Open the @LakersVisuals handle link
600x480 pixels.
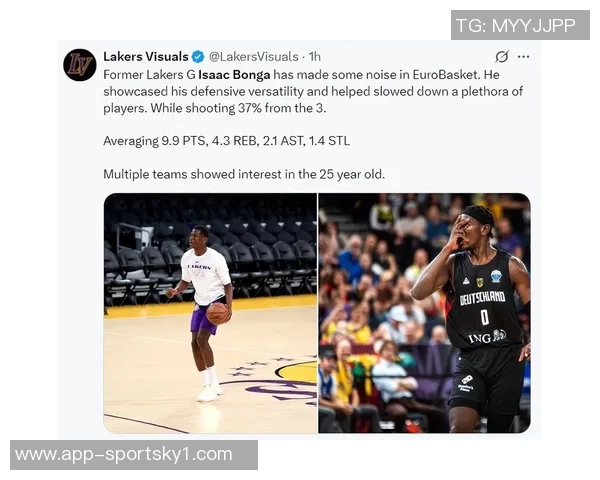point(253,57)
